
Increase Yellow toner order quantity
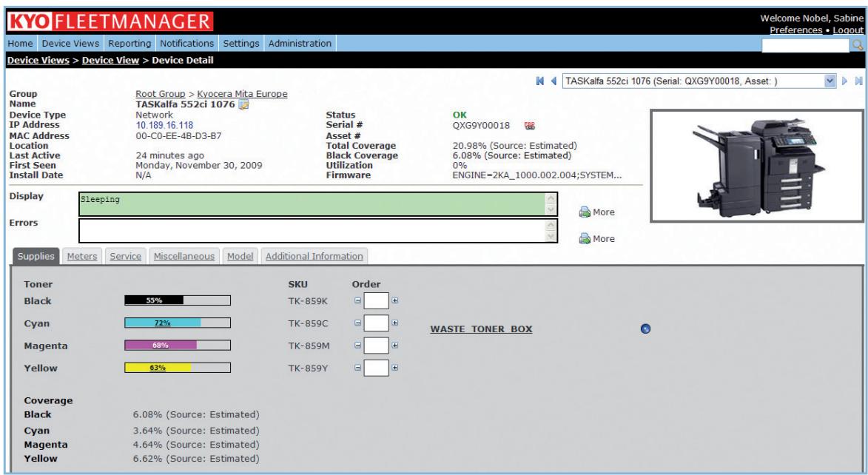(394, 367)
